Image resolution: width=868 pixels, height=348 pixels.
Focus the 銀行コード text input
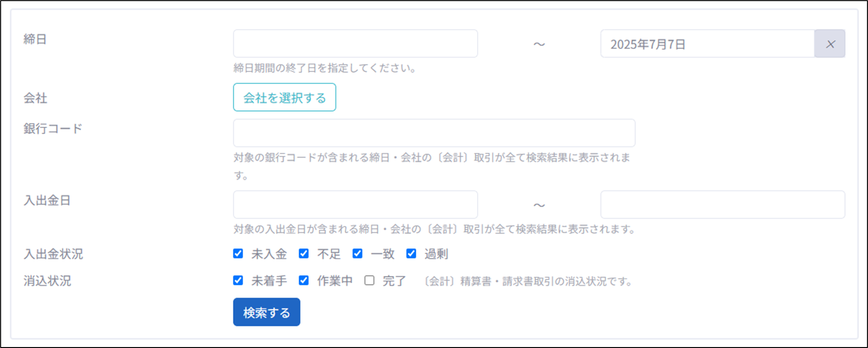tap(434, 133)
